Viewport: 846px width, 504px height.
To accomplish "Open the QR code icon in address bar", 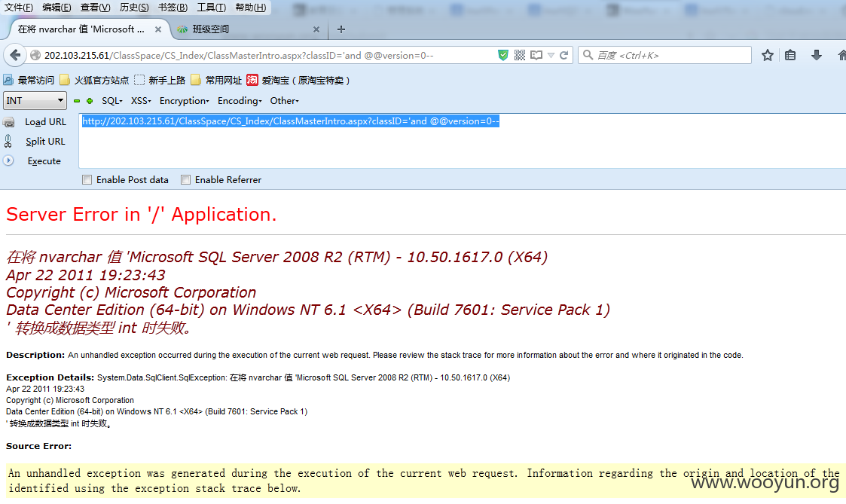I will pyautogui.click(x=520, y=55).
